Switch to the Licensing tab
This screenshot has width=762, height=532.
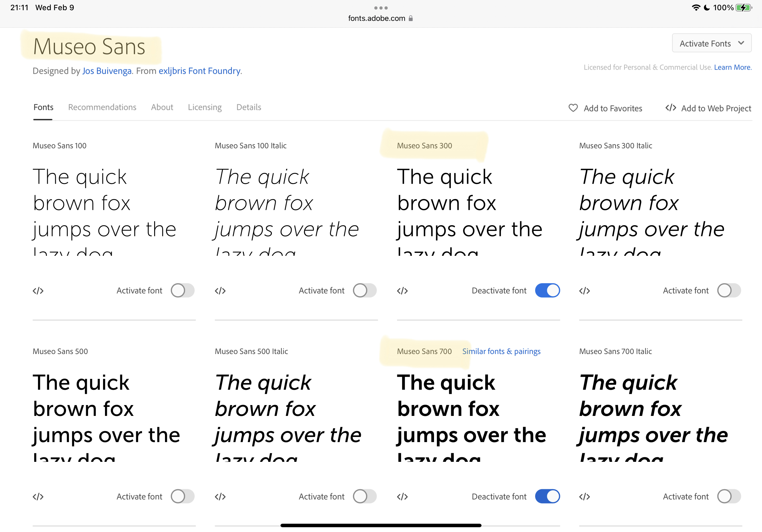coord(205,107)
